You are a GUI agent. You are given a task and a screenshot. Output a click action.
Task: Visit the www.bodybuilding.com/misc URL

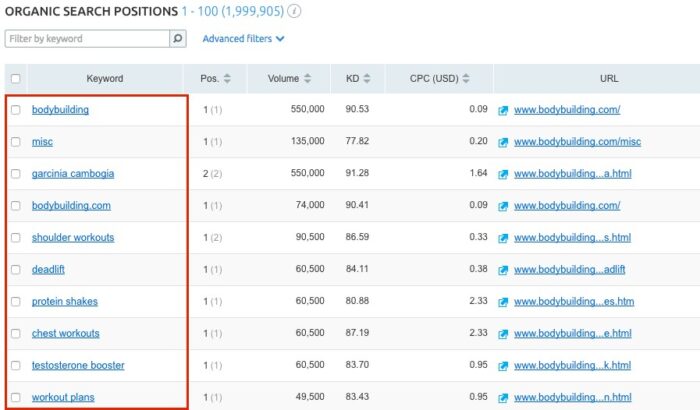(577, 142)
